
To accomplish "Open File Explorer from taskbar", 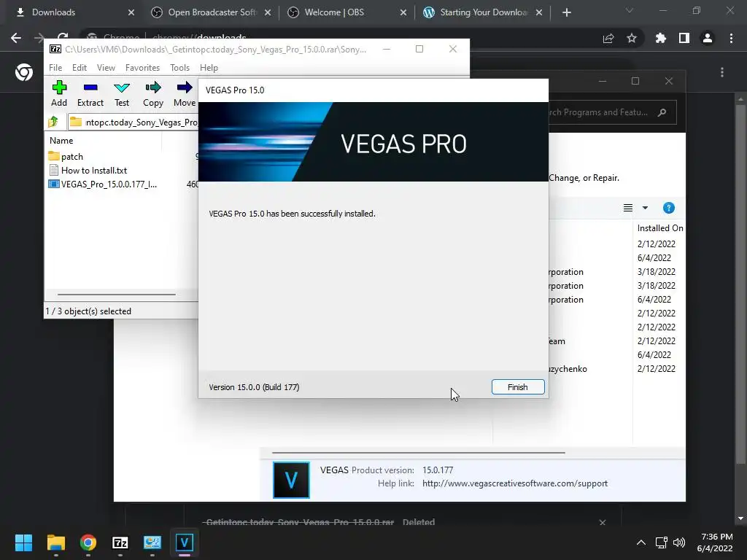I will coord(55,542).
